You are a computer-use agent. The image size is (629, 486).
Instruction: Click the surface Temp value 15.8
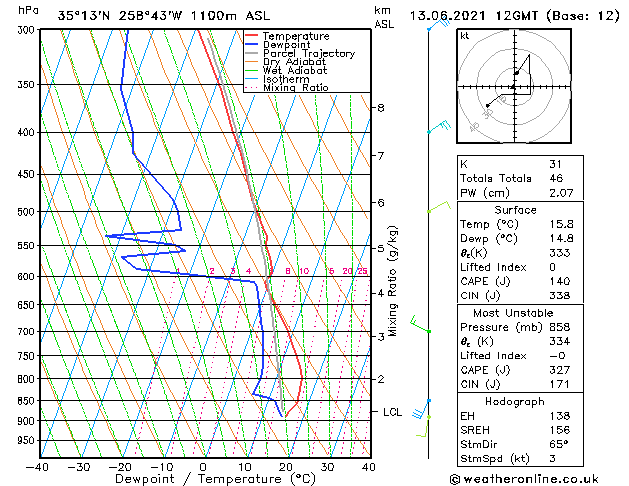pyautogui.click(x=561, y=224)
